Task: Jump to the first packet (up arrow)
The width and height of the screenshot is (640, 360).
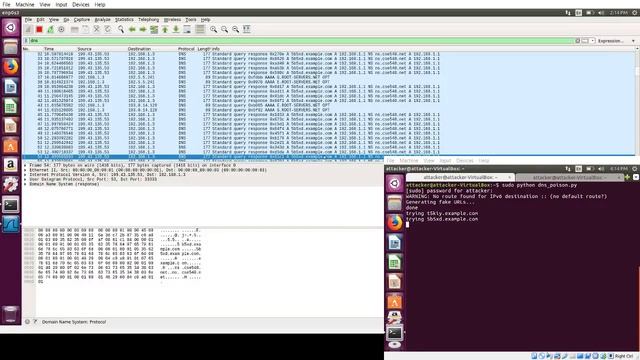Action: click(165, 29)
